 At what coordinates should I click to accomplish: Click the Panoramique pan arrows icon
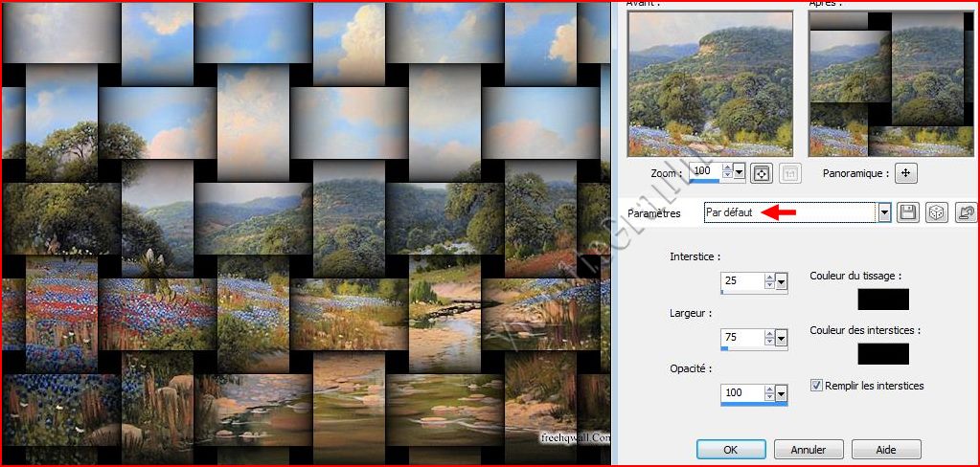coord(906,173)
